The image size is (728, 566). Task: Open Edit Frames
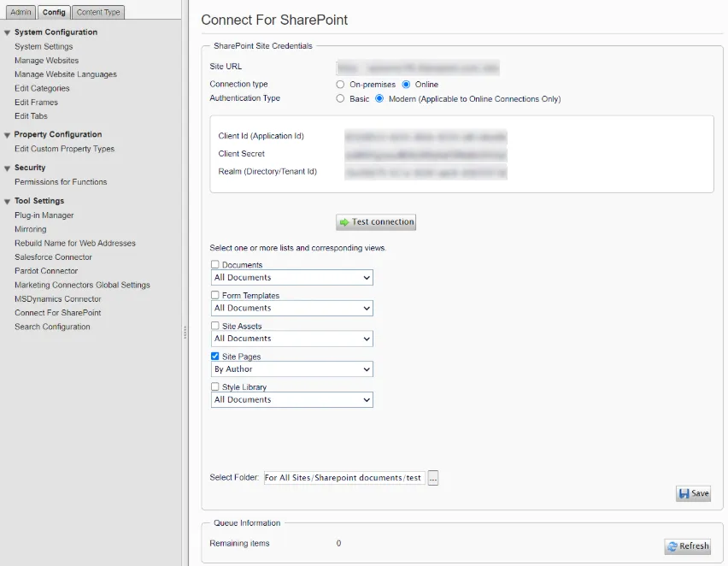coord(36,103)
